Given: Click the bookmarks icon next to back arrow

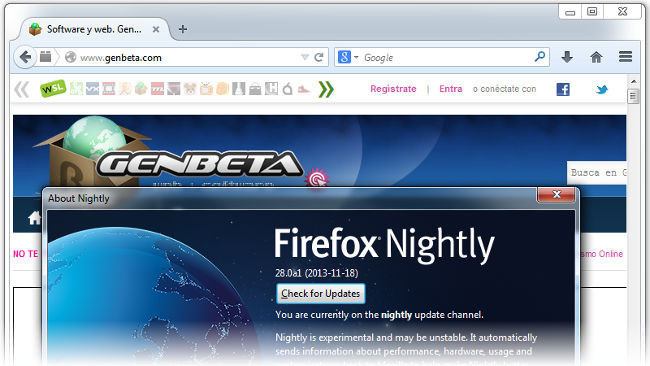Looking at the screenshot, I should [46, 56].
